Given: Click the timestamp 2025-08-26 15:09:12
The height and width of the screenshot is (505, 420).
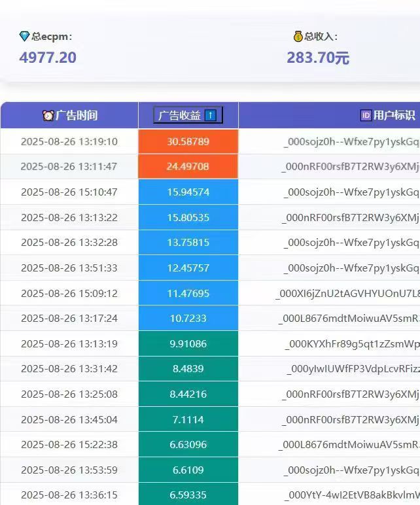Looking at the screenshot, I should tap(69, 294).
